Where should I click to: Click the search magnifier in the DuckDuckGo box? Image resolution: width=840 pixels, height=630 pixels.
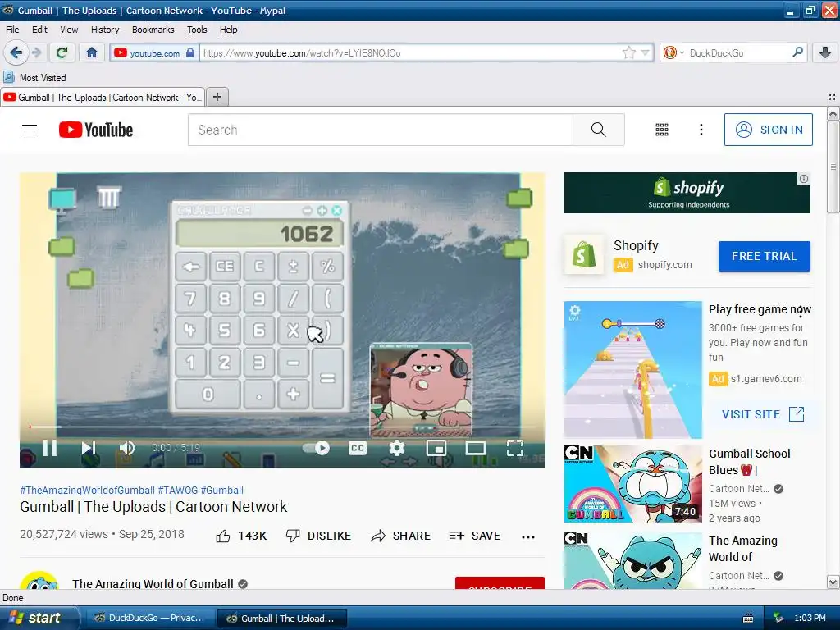[x=797, y=52]
